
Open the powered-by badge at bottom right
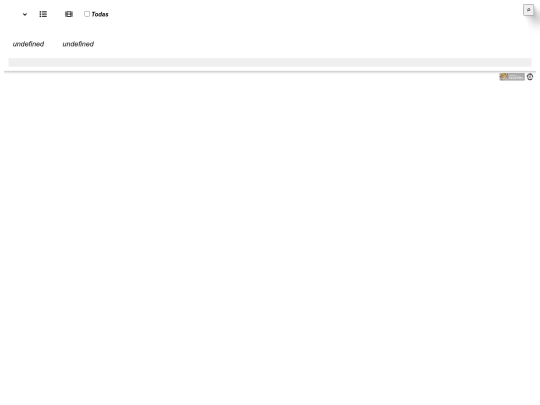pyautogui.click(x=512, y=77)
